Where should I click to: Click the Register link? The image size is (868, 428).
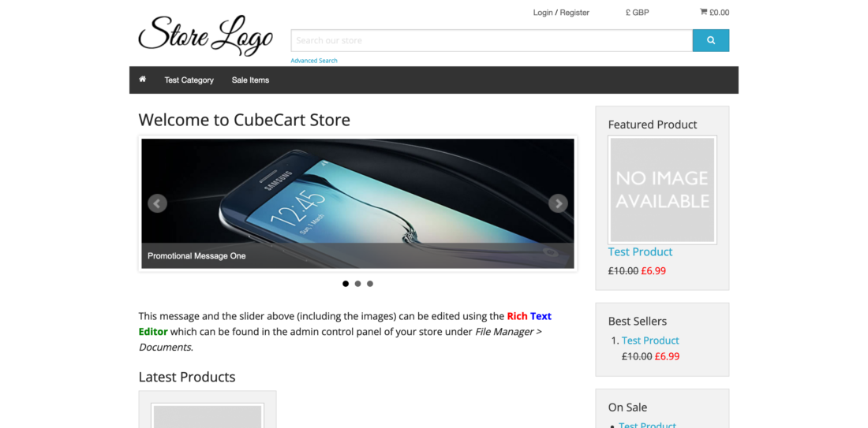(x=574, y=12)
